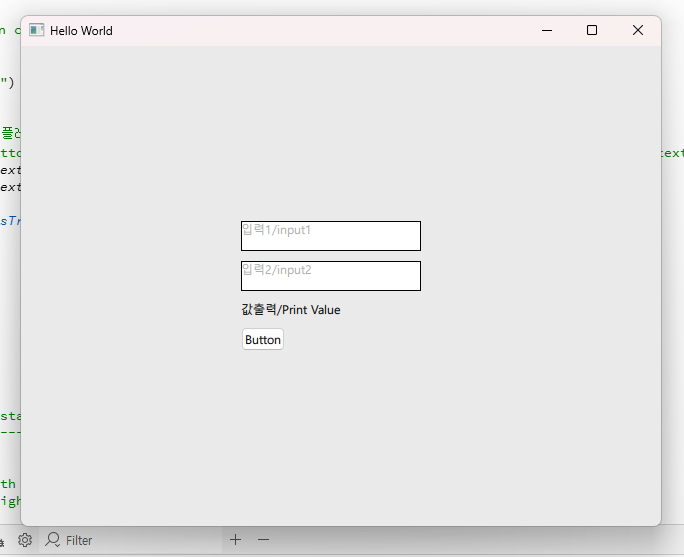This screenshot has width=684, height=557.
Task: Click into the Filter text field
Action: [x=140, y=540]
